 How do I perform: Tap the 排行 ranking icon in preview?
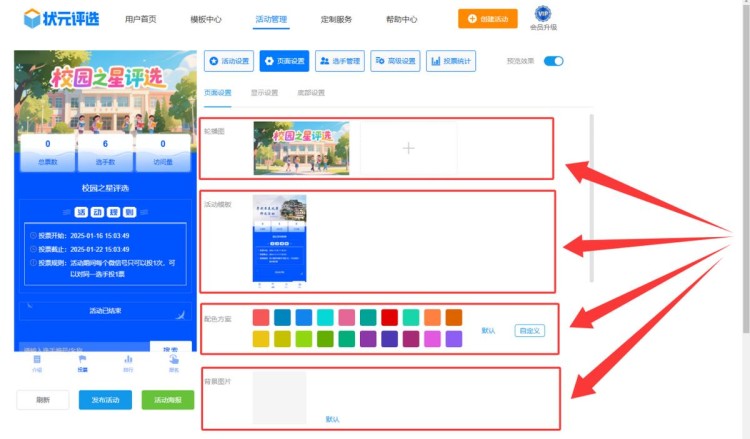tap(128, 362)
